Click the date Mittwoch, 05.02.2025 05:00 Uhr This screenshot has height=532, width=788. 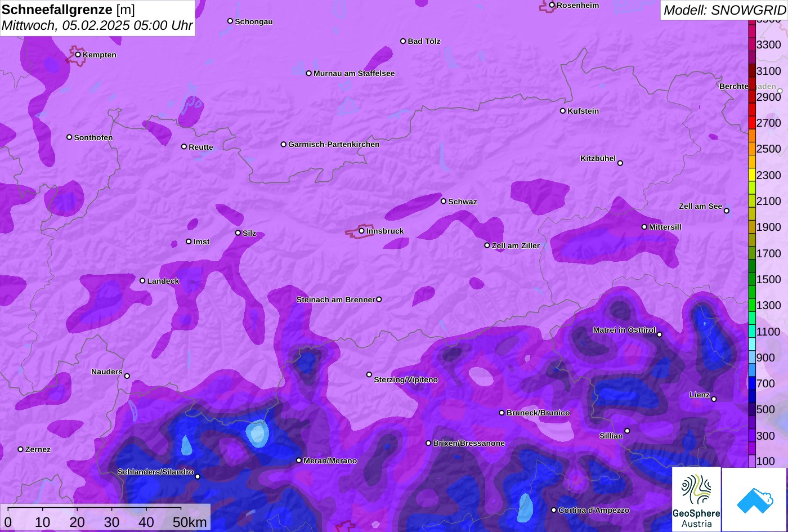point(97,26)
